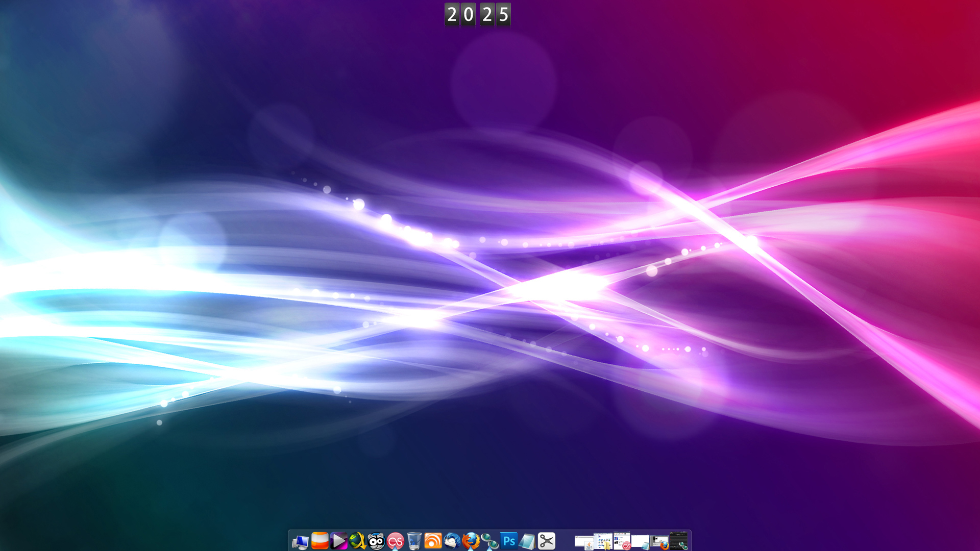Click the 2025 flip clock widget
980x551 pixels.
(477, 14)
